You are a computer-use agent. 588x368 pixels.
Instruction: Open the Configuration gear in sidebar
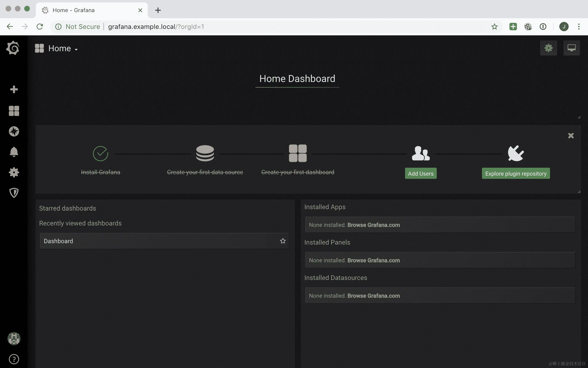point(14,172)
